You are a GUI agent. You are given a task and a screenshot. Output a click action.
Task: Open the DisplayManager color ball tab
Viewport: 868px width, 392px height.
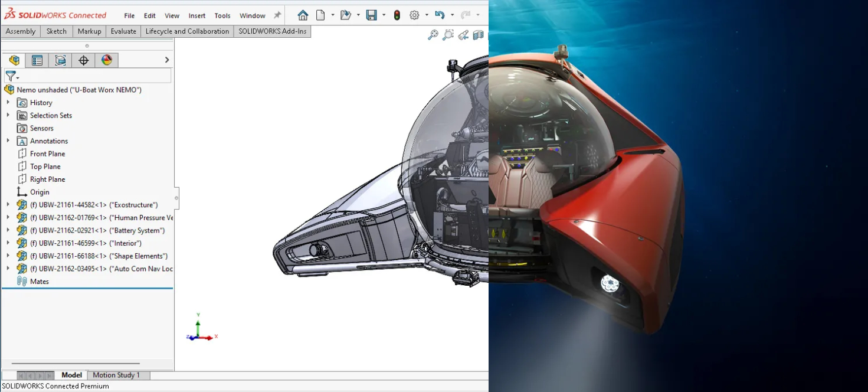coord(106,60)
